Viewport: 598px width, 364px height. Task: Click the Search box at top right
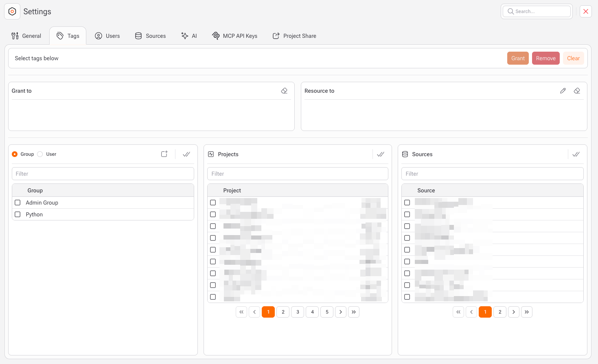click(x=537, y=11)
